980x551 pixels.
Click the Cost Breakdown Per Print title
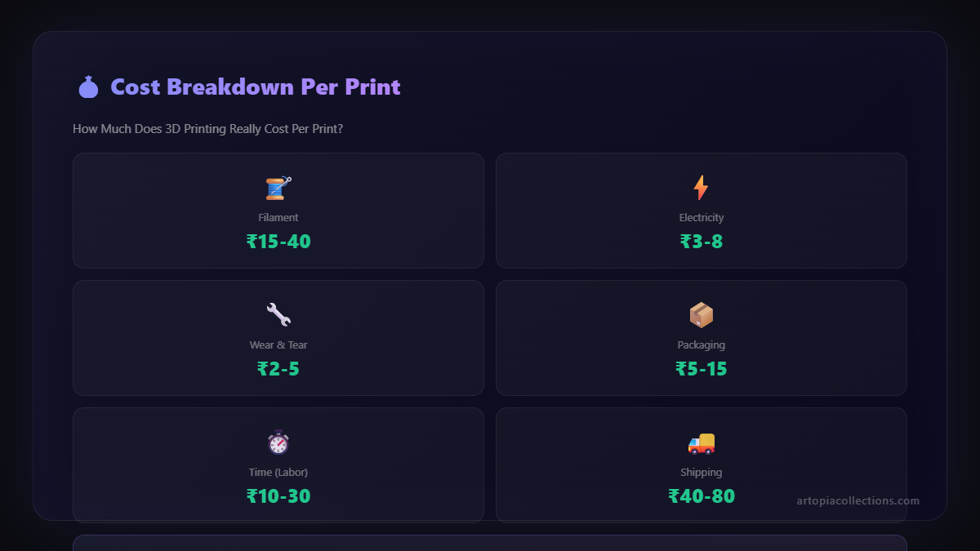click(x=255, y=87)
